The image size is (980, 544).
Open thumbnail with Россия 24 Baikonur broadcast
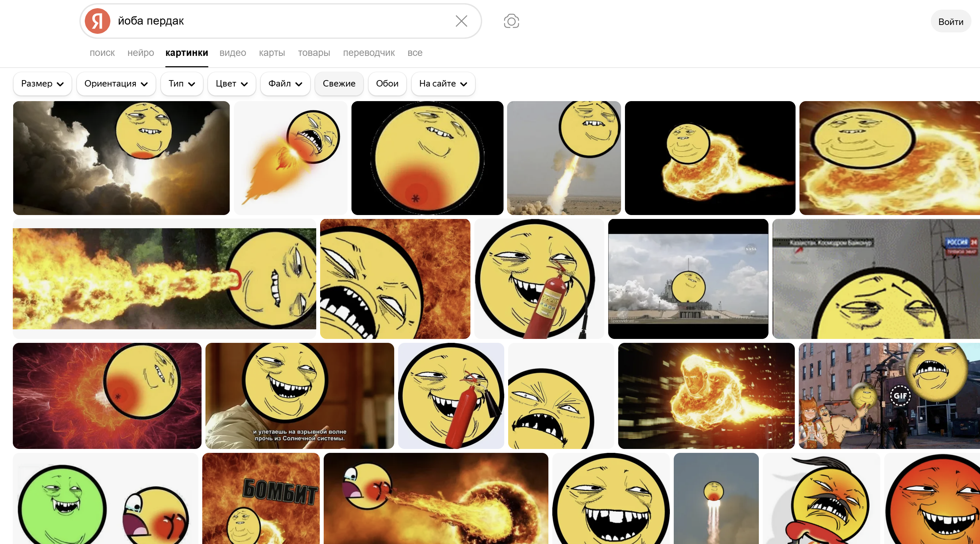[876, 278]
